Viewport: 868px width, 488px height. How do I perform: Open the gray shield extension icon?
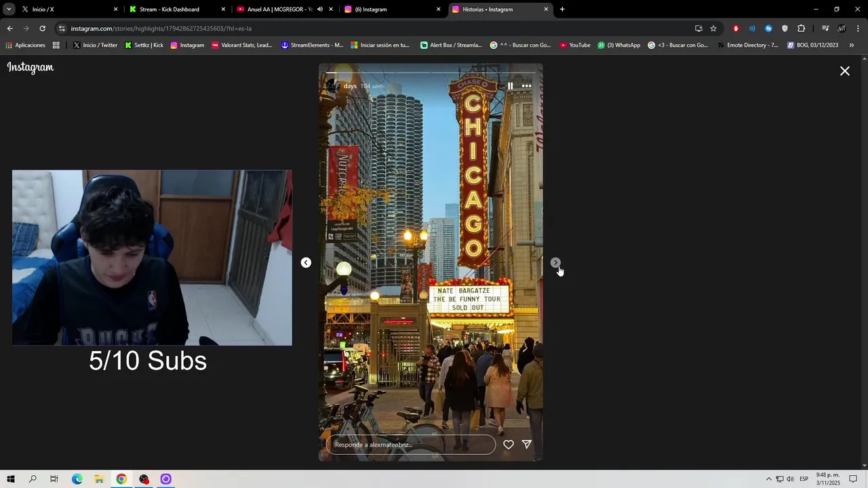click(785, 28)
